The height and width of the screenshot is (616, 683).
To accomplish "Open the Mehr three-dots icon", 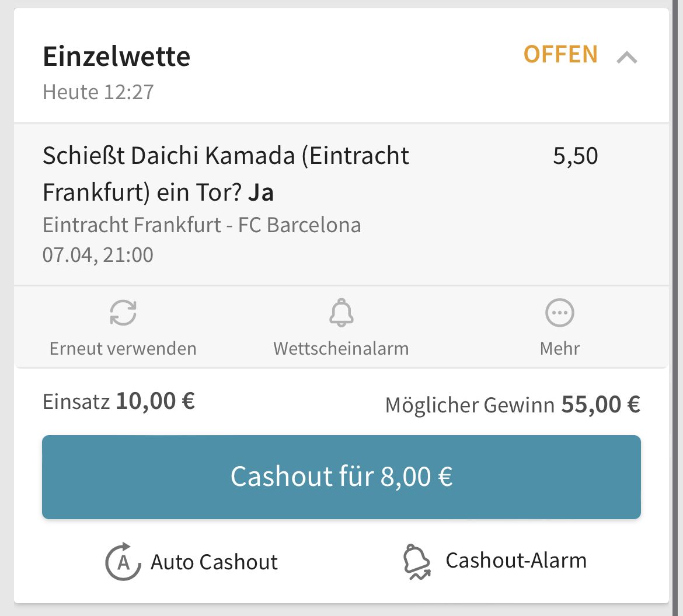I will (560, 313).
